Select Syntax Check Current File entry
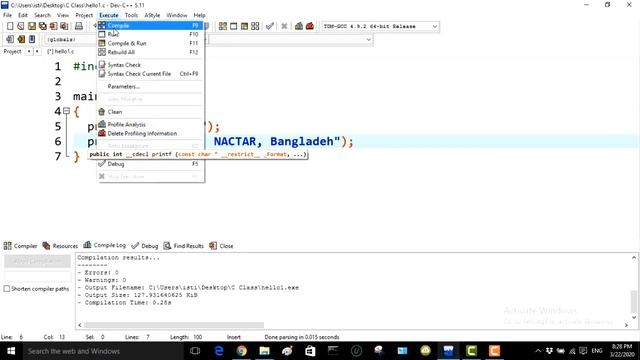 click(x=150, y=74)
